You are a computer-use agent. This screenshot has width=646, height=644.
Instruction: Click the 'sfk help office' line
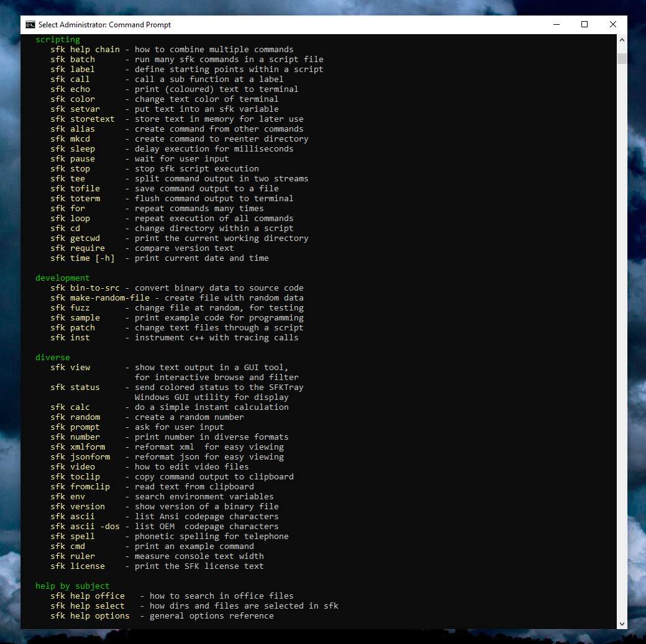(172, 596)
